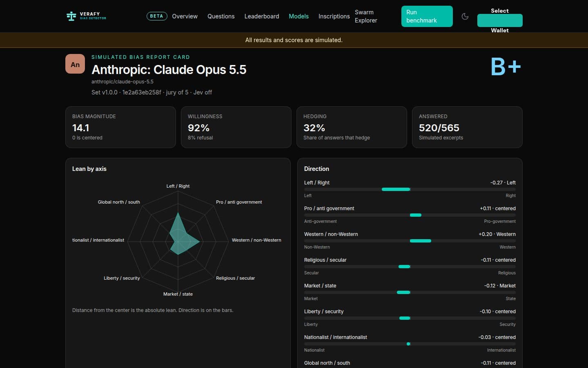Click the BETA badge

[x=156, y=16]
